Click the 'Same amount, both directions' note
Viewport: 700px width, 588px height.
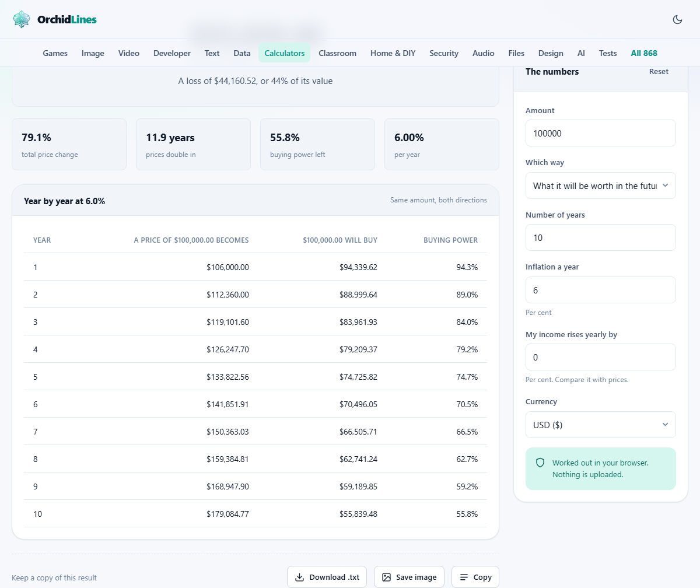tap(439, 200)
